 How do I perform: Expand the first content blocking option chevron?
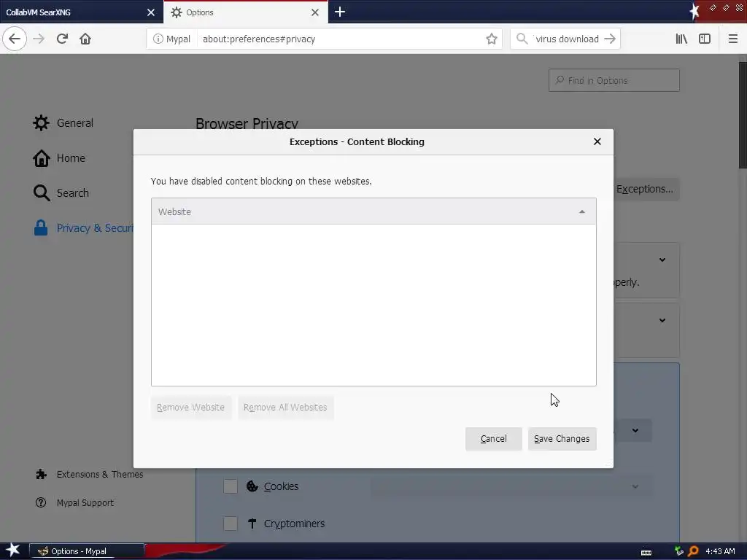click(662, 260)
